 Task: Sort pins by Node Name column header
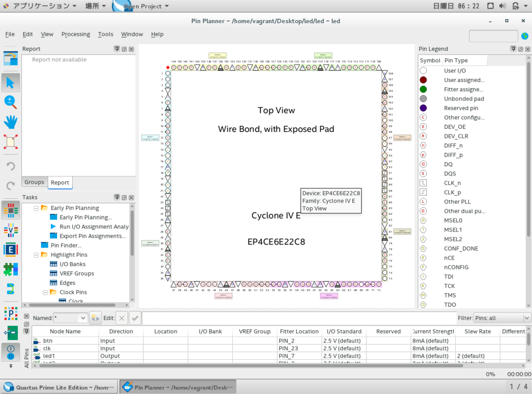[65, 331]
